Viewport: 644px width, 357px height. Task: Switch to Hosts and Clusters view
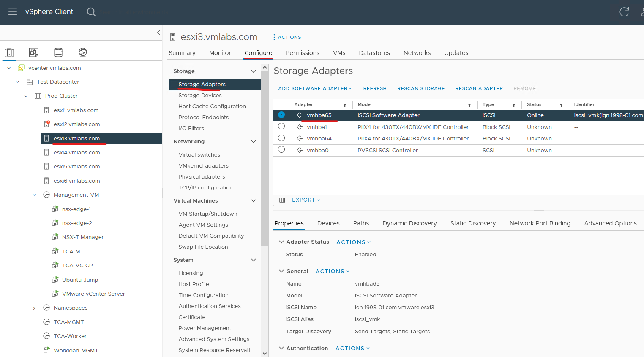(x=9, y=52)
